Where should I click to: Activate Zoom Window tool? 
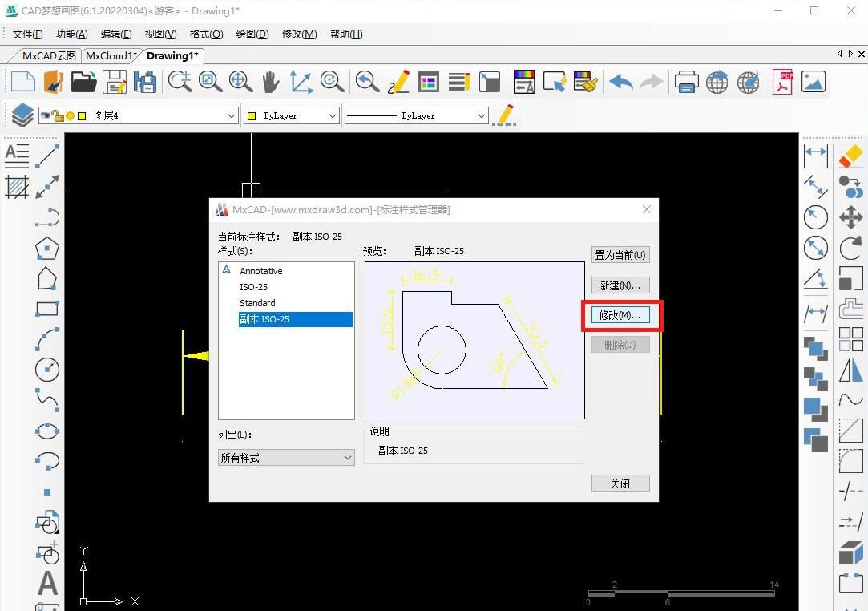[210, 81]
